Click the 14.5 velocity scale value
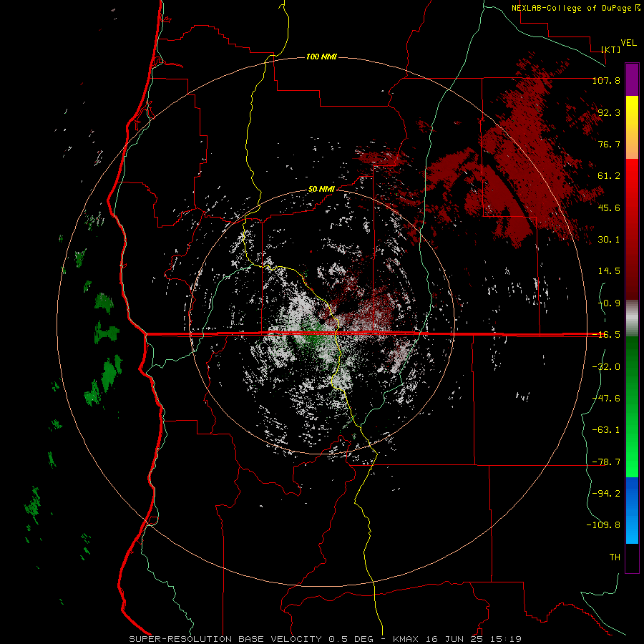 point(609,271)
